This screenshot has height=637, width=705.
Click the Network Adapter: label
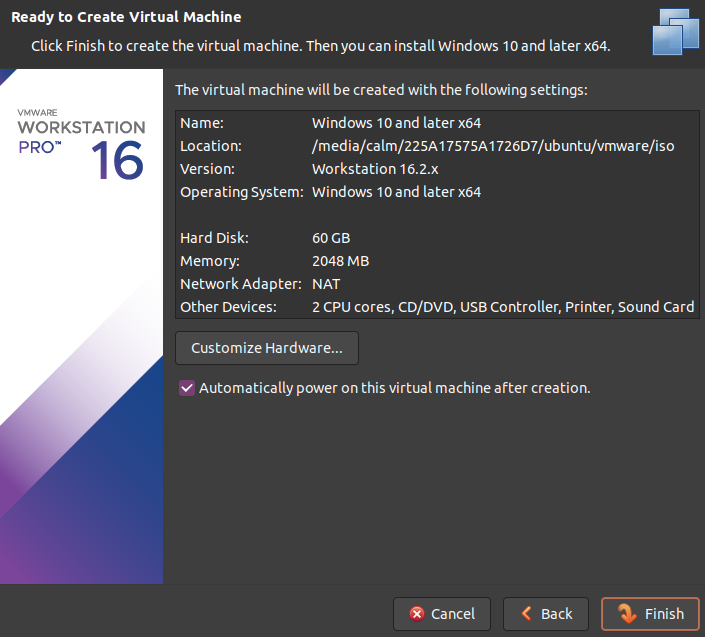(x=241, y=284)
